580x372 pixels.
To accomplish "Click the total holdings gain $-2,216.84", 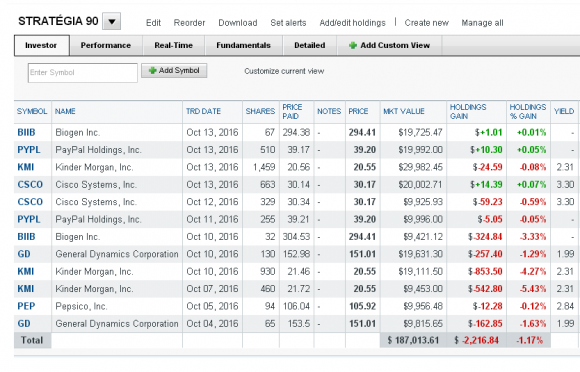I will click(476, 340).
